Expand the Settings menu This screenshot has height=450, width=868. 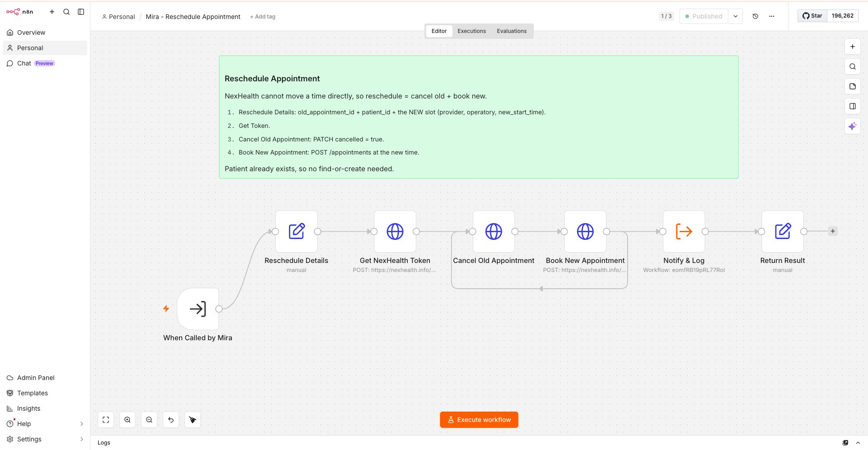45,439
